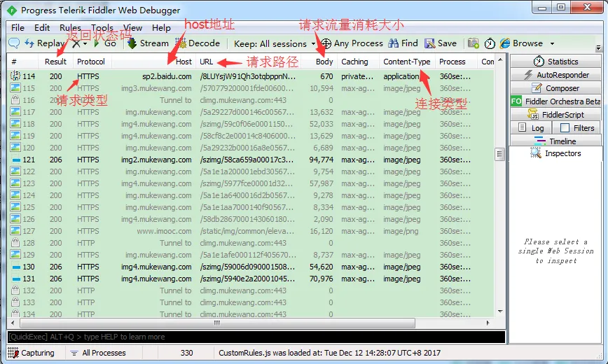Click the Fiddler app icon in title bar
608x364 pixels.
pos(12,10)
